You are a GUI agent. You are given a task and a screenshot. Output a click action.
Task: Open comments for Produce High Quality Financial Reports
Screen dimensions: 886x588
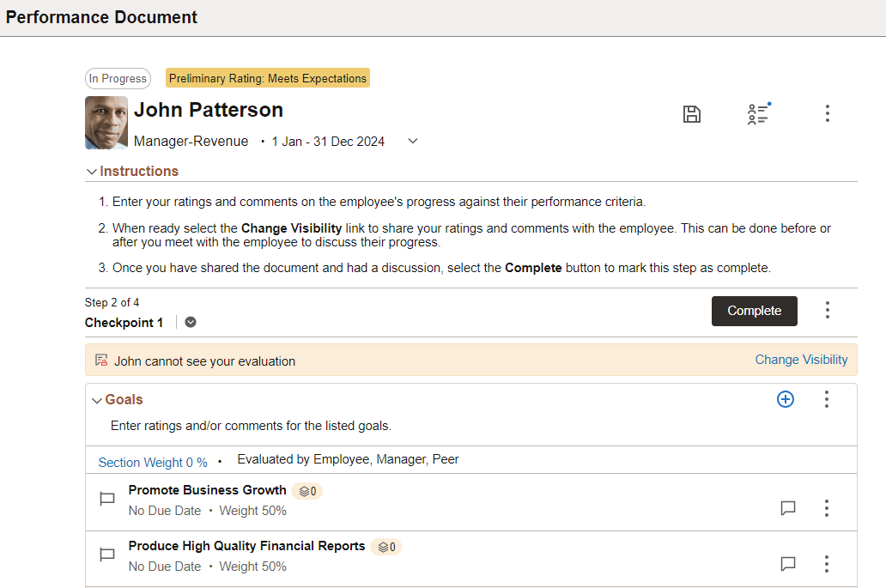[788, 563]
